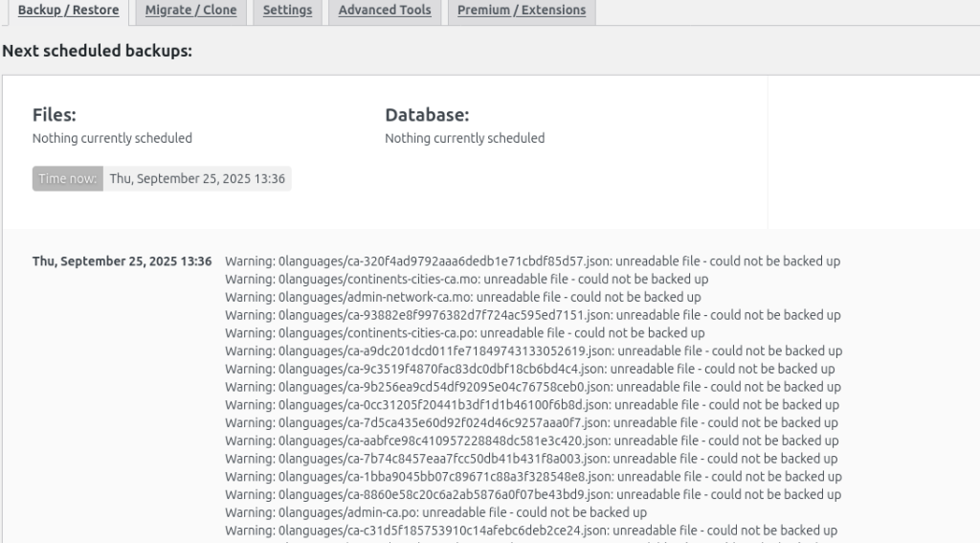
Task: Click the admin-ca.po warning line
Action: pyautogui.click(x=435, y=512)
